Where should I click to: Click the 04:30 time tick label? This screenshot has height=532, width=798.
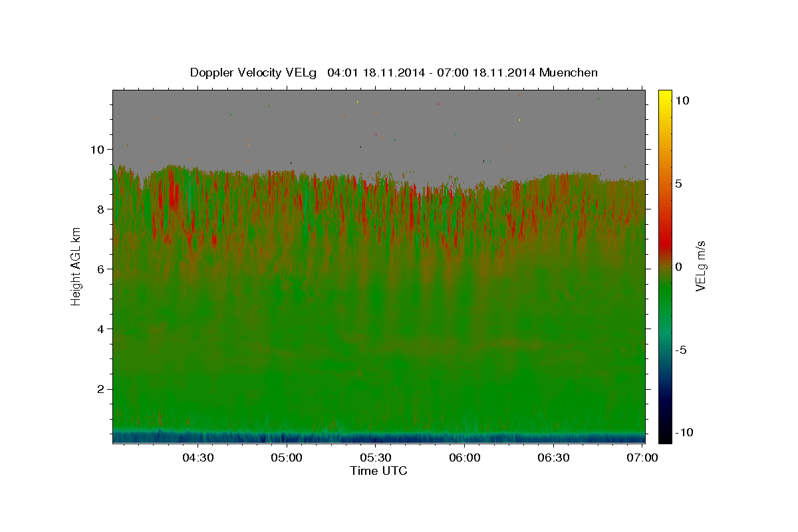pyautogui.click(x=198, y=458)
